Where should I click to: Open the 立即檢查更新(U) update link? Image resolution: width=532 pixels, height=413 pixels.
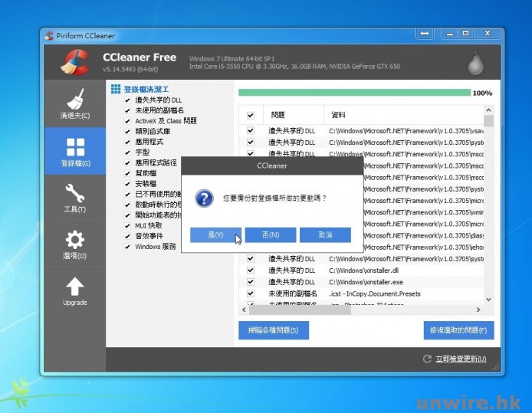[461, 359]
